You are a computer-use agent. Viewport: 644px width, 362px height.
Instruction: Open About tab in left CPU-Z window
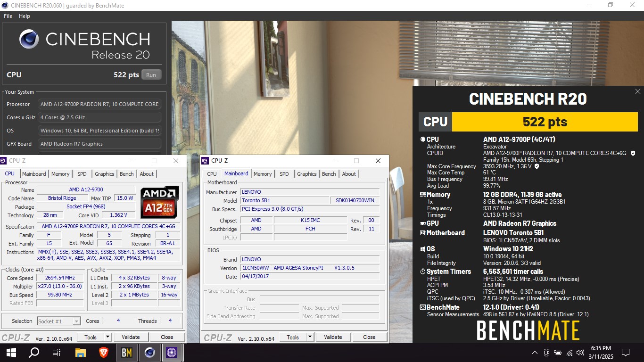tap(147, 174)
